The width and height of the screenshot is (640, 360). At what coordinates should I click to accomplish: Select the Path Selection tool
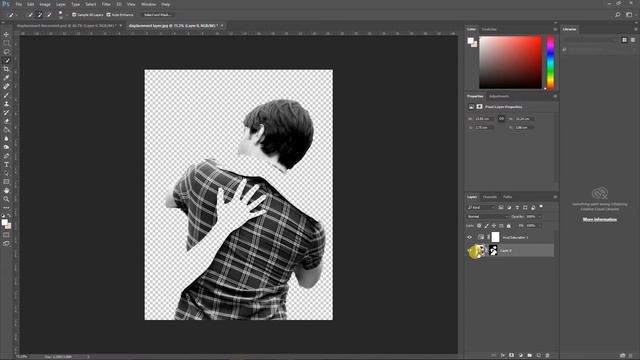(6, 173)
